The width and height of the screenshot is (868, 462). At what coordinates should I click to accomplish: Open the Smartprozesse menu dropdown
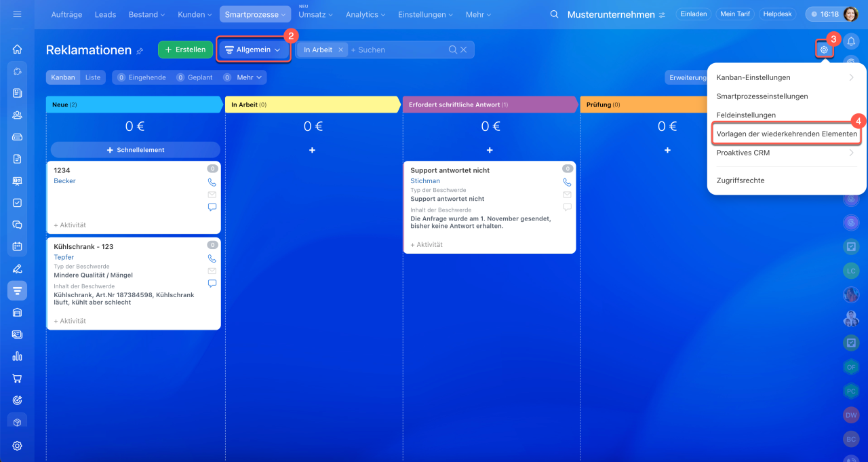[x=255, y=14]
